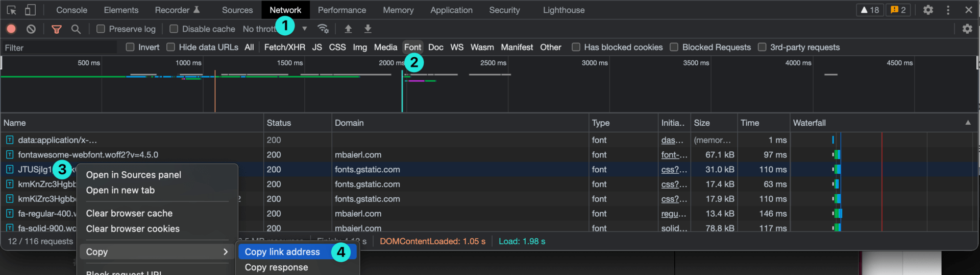Toggle the Invert filter checkbox
980x275 pixels.
click(130, 47)
